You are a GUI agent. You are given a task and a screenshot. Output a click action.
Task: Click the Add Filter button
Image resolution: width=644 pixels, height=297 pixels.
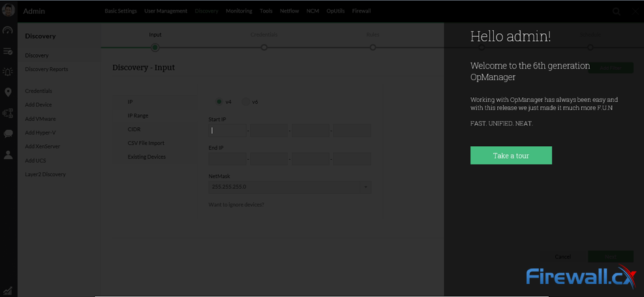[610, 68]
